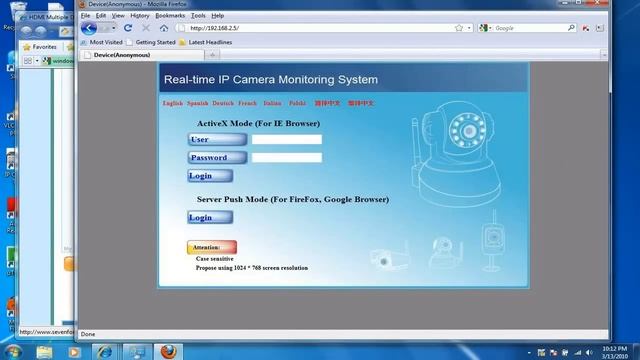
Task: Click the Most Visited bookmark icon
Action: click(83, 42)
